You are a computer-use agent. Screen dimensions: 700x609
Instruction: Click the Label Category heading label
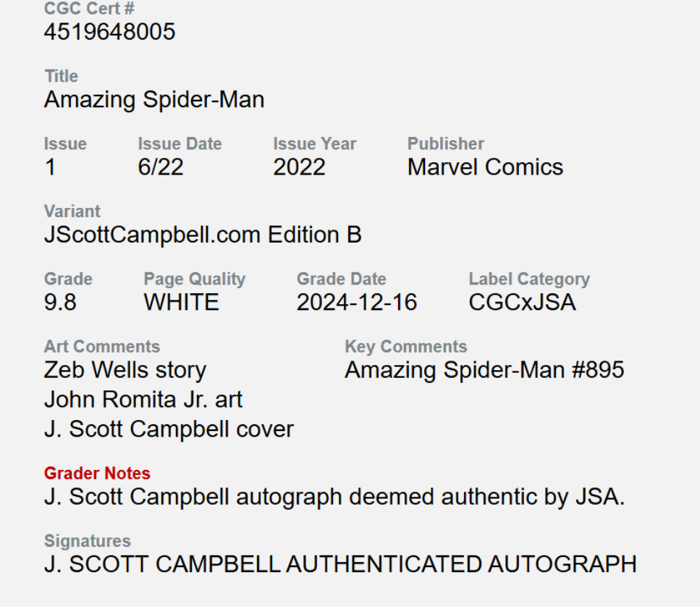click(529, 279)
